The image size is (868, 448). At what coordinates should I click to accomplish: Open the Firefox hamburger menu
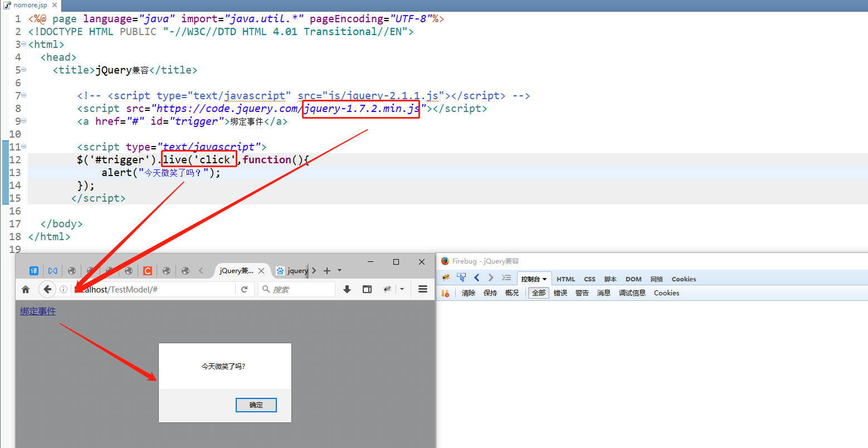423,289
